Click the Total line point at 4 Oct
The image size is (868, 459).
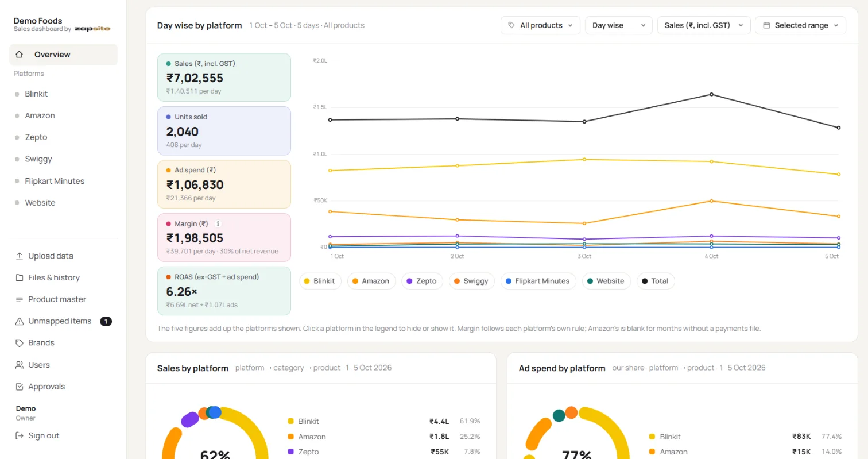point(712,94)
